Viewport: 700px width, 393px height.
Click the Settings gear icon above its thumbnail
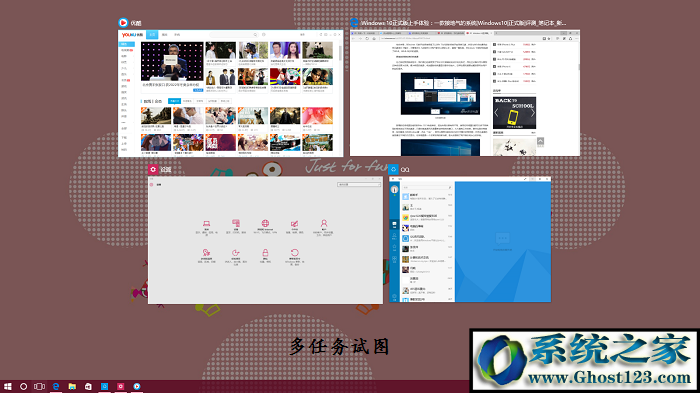pos(153,169)
